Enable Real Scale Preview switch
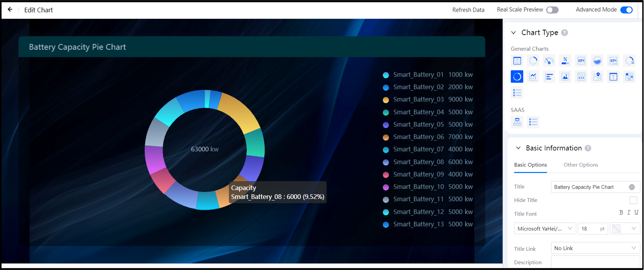 tap(552, 10)
